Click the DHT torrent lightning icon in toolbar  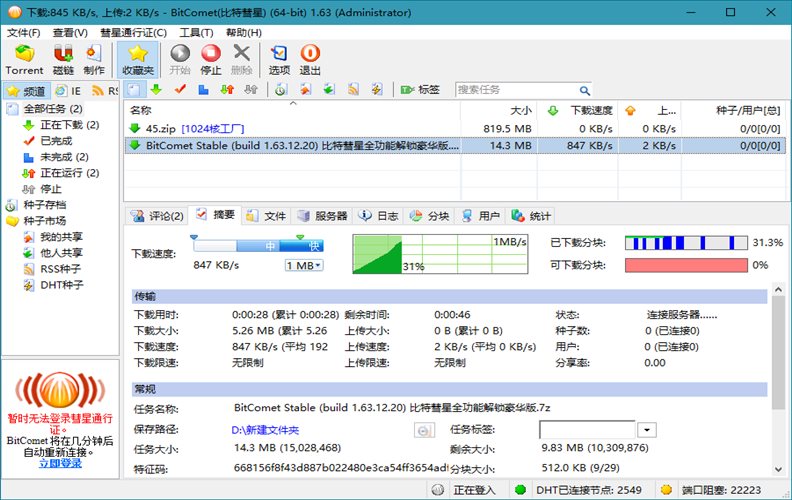(x=377, y=90)
